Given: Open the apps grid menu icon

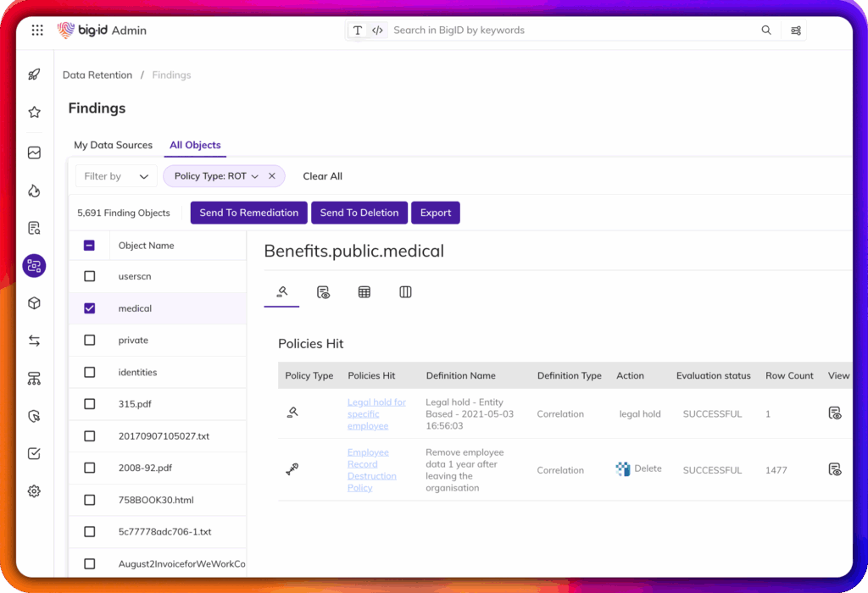Looking at the screenshot, I should [37, 30].
